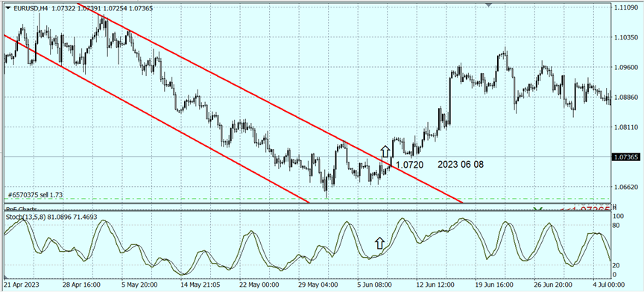The image size is (644, 292).
Task: Select the up arrow above 1.0720 breakout
Action: (385, 151)
